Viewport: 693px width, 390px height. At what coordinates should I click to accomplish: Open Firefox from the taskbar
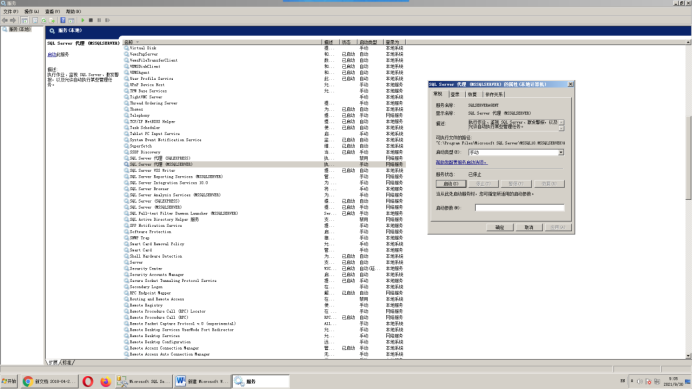tap(105, 381)
